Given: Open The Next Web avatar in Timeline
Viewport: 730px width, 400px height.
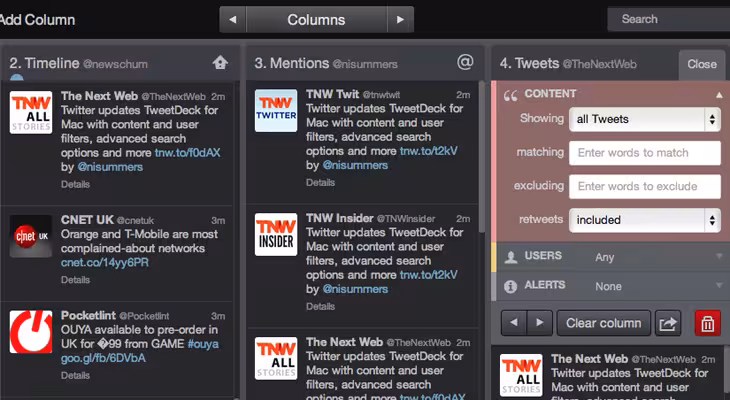Looking at the screenshot, I should (x=31, y=113).
